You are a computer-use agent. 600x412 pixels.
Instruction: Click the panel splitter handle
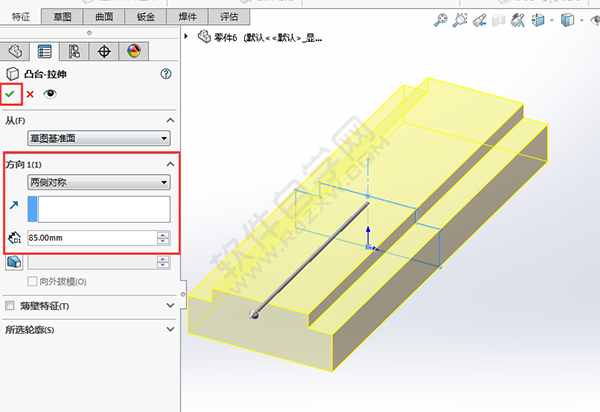tap(183, 294)
